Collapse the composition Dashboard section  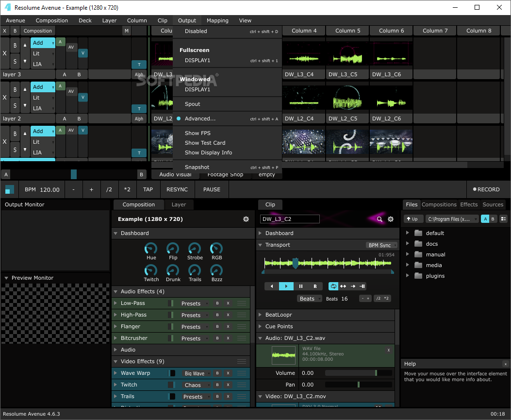(x=115, y=234)
